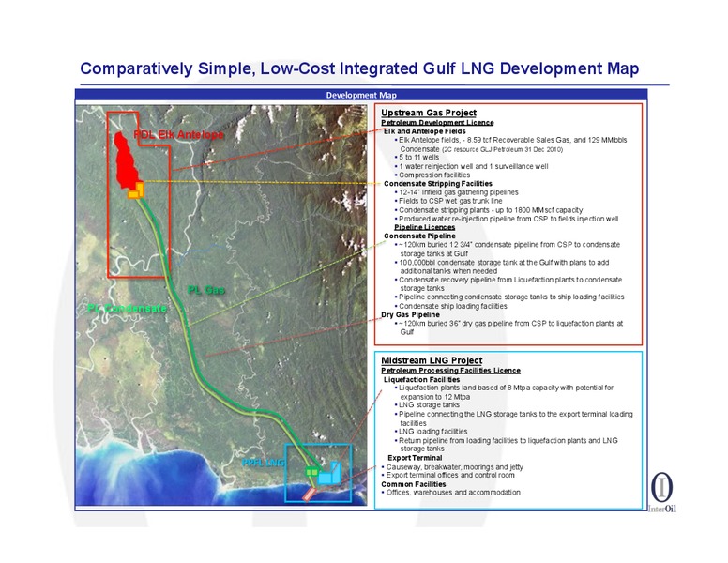Click the slide title 'Comparatively Simple, Low-Cost Integrated Gulf LNG Development Map'
Viewport: 728px width, 563px height.
(359, 68)
